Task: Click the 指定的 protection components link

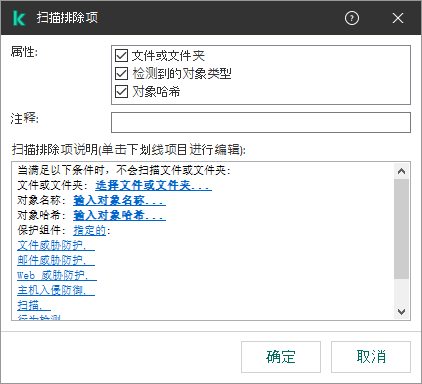Action: (89, 230)
